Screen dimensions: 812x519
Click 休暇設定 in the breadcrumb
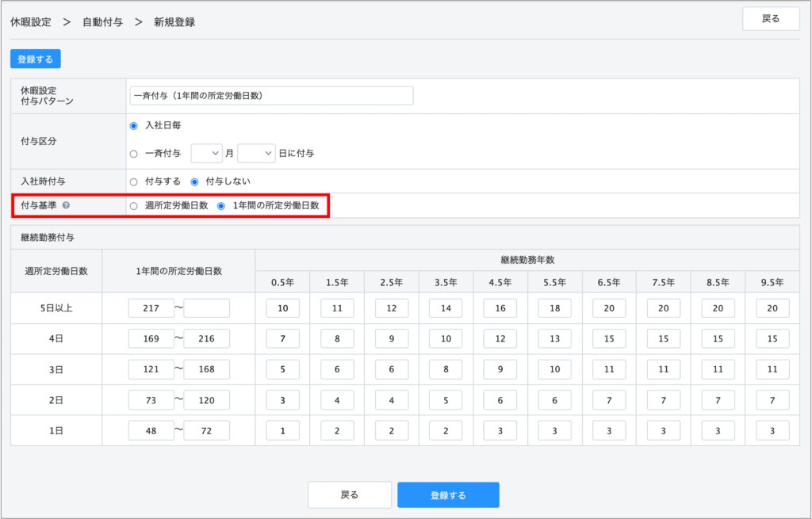(x=30, y=22)
